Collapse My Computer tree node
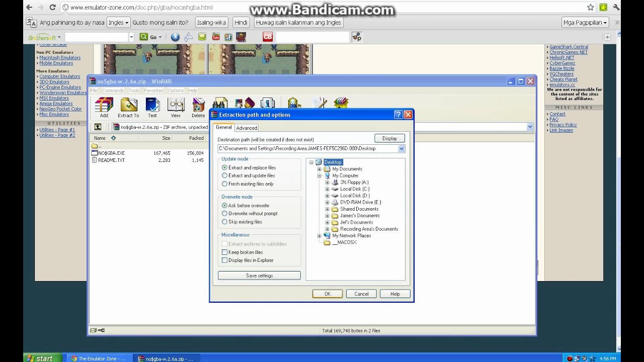The height and width of the screenshot is (362, 644). click(x=319, y=175)
